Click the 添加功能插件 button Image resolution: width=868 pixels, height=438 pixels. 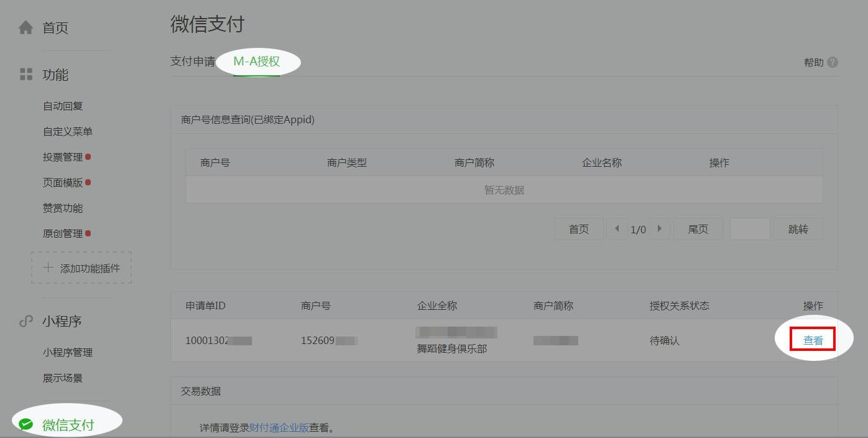coord(81,268)
